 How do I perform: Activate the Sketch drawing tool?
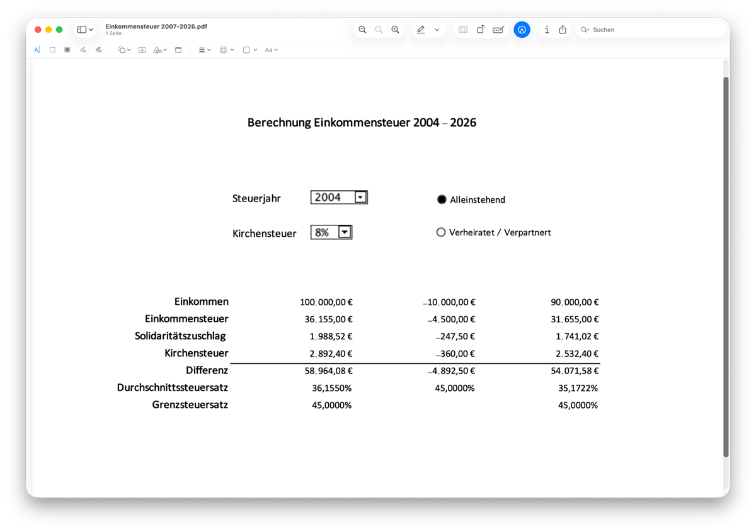pyautogui.click(x=83, y=50)
